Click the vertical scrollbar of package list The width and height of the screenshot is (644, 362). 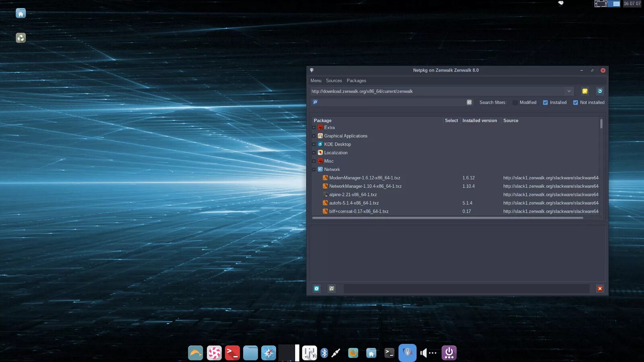click(601, 123)
